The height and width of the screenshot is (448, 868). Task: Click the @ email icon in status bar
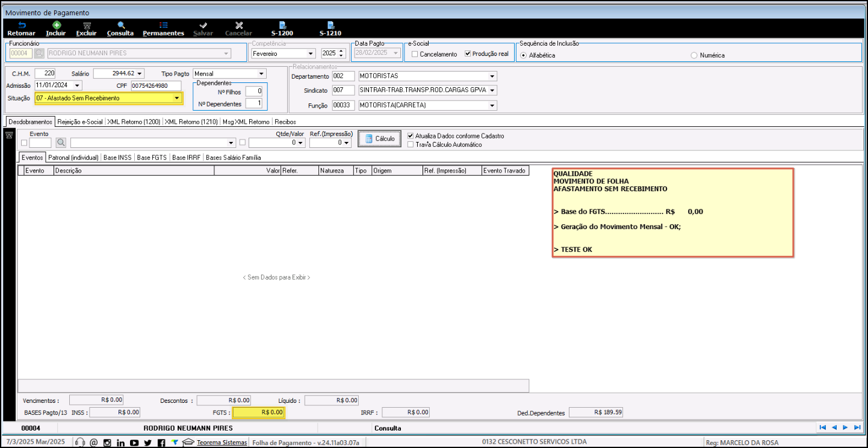pos(93,443)
